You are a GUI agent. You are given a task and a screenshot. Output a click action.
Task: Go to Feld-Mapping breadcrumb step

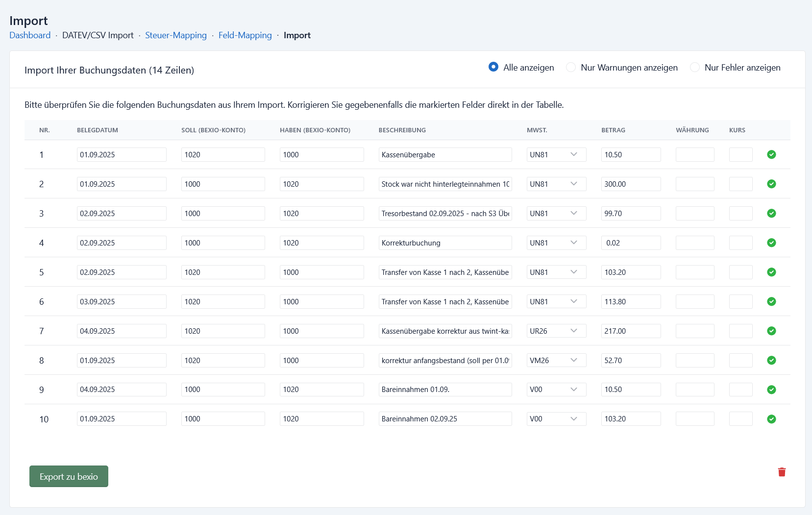pyautogui.click(x=245, y=35)
